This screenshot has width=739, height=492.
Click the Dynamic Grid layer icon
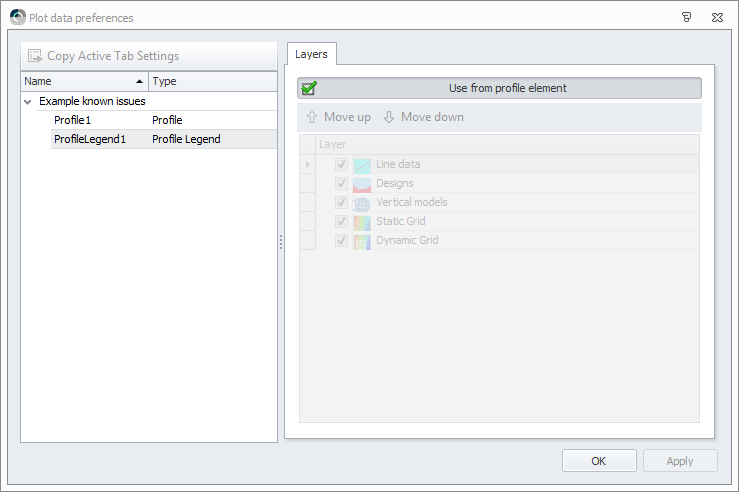click(x=362, y=241)
